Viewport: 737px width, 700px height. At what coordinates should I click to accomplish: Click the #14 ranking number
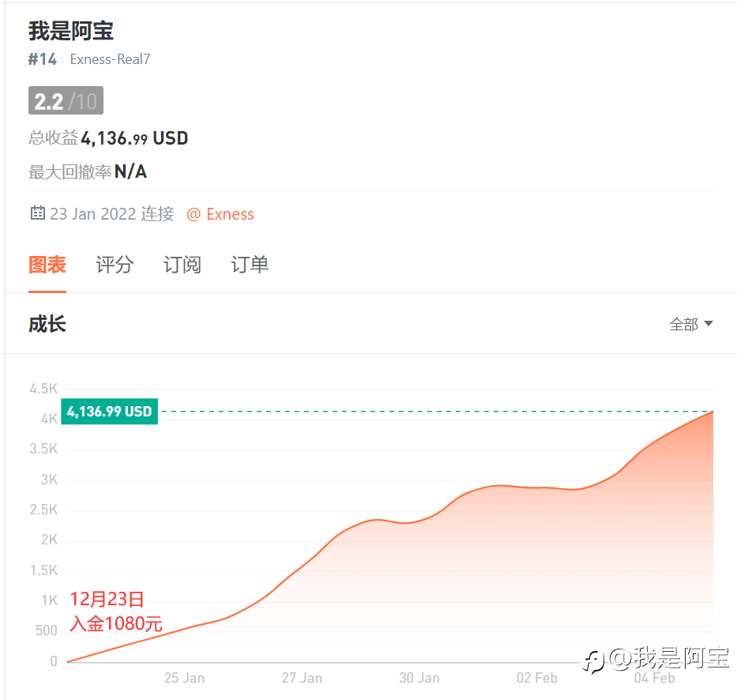pyautogui.click(x=43, y=59)
